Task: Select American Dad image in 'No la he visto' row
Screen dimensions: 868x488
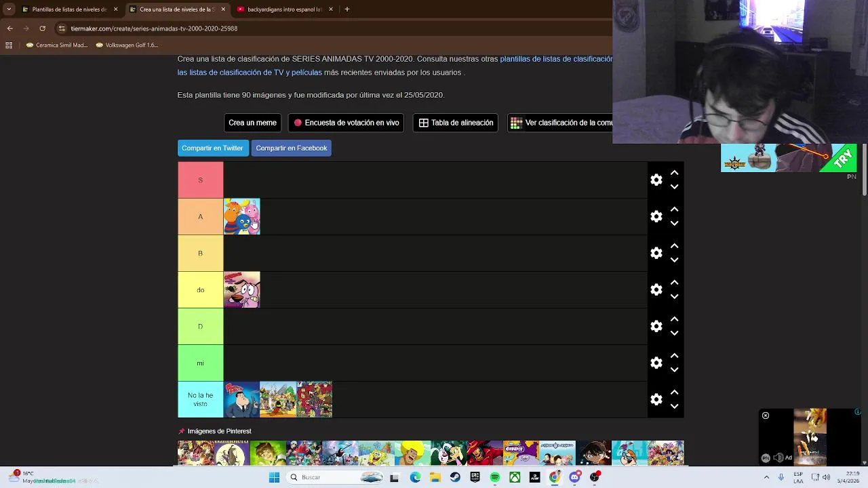Action: pos(242,399)
